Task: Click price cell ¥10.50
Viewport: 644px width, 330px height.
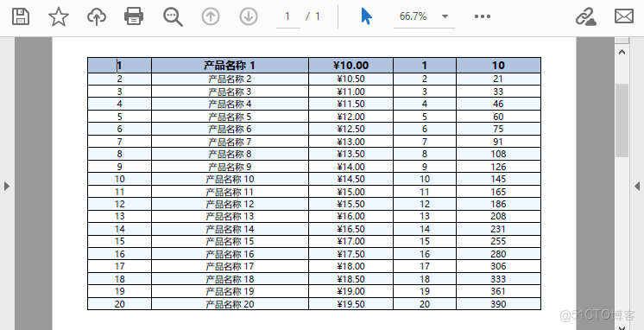Action: click(x=350, y=79)
